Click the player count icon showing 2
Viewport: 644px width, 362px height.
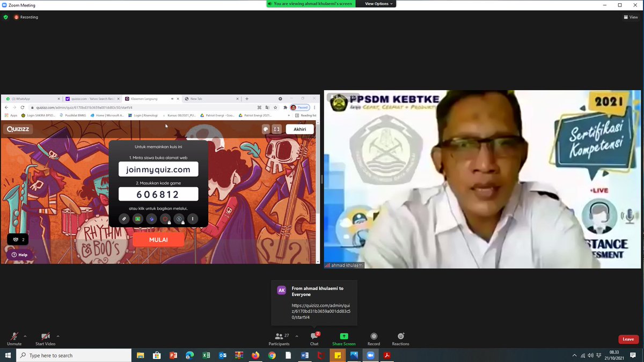(x=18, y=239)
